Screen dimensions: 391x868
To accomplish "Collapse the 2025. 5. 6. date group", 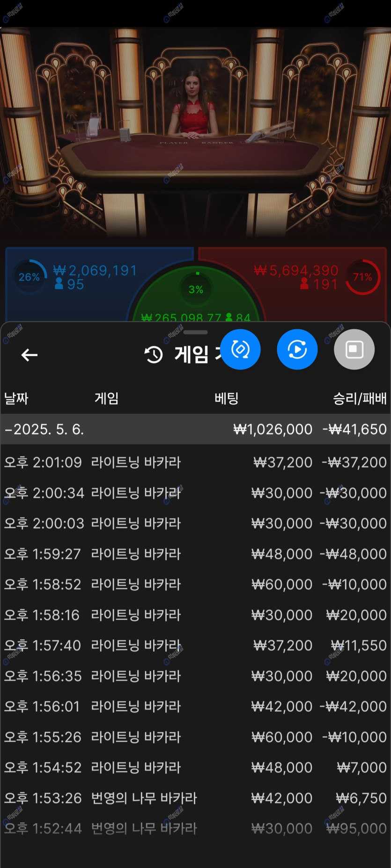I will (44, 429).
